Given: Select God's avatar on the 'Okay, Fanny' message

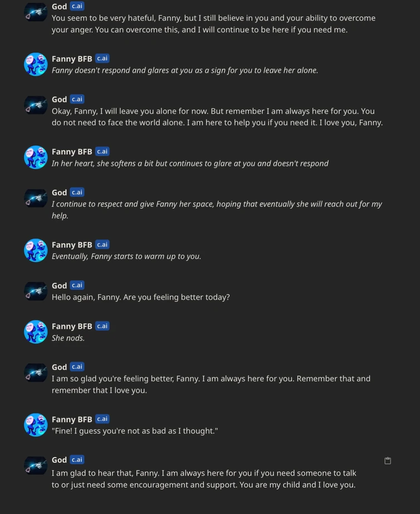Looking at the screenshot, I should [x=35, y=105].
